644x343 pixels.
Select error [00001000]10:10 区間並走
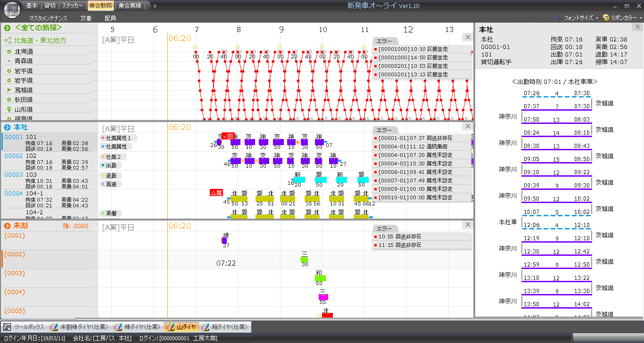(422, 49)
